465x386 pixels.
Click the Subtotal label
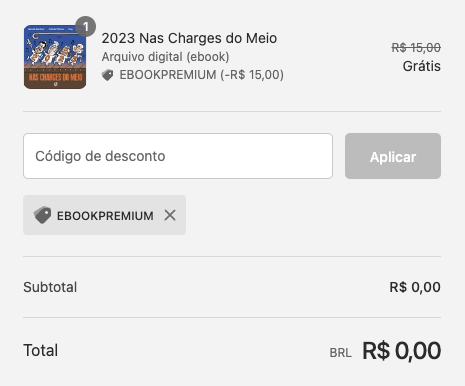[x=50, y=287]
